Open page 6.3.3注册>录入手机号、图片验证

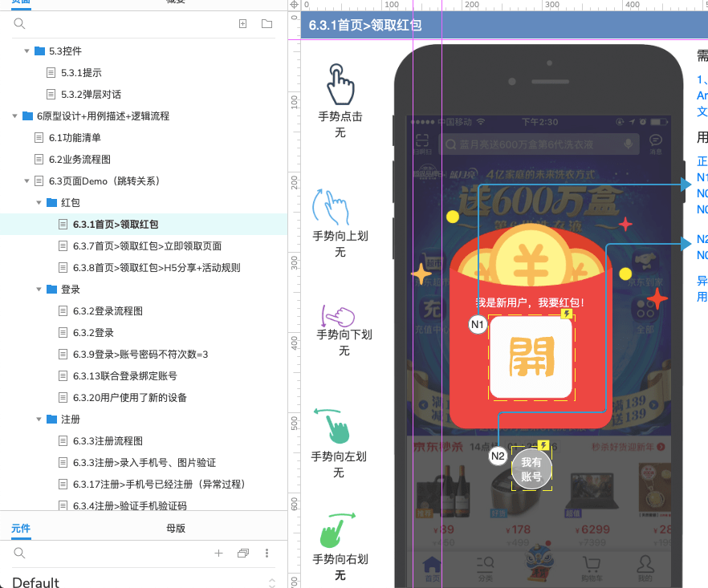[x=144, y=463]
